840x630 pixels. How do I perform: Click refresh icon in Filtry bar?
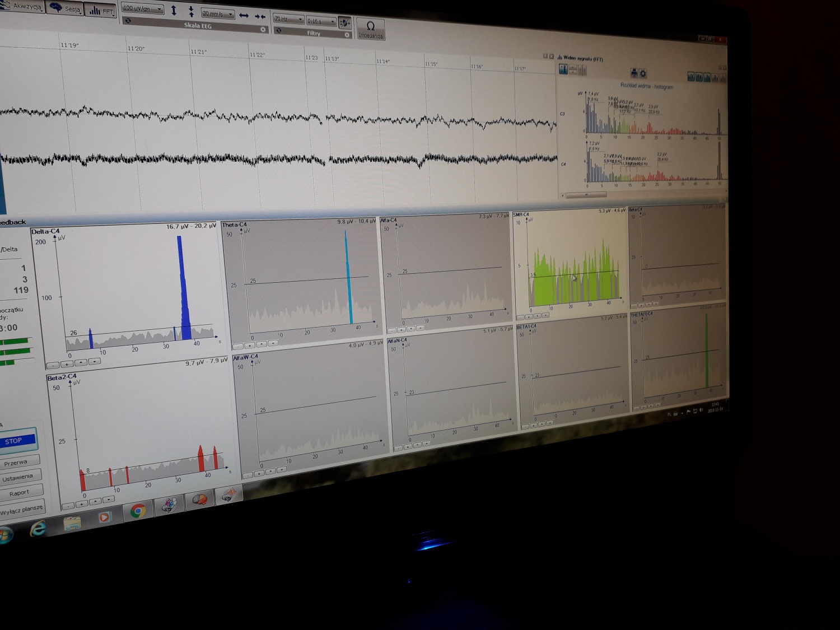click(x=278, y=30)
